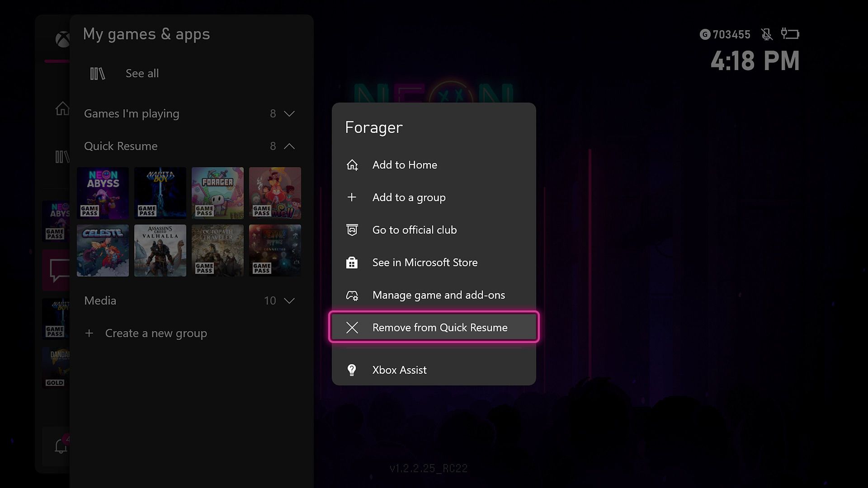
Task: Click the Microsoft Store bag icon
Action: click(x=352, y=263)
